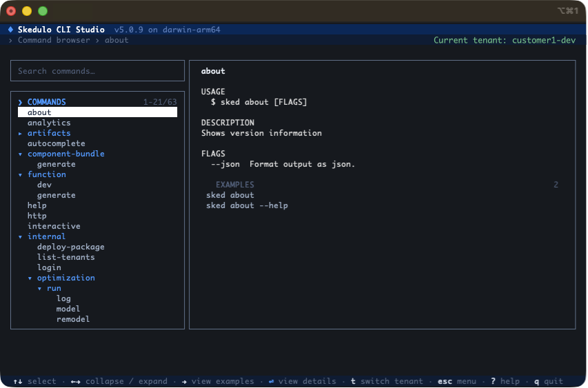The height and width of the screenshot is (388, 588).
Task: Select the 'interactive' command
Action: (x=54, y=226)
